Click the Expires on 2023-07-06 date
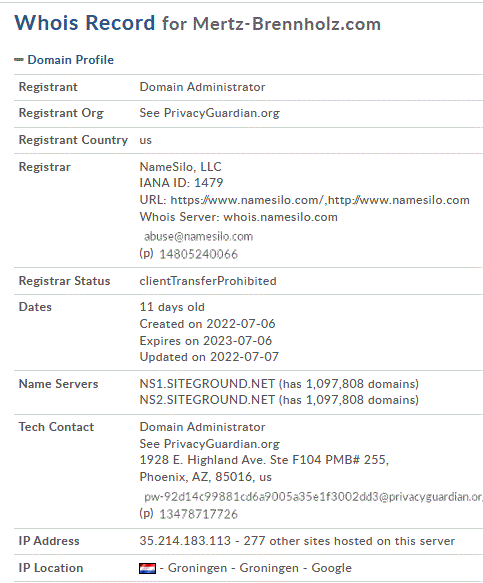 coord(206,341)
